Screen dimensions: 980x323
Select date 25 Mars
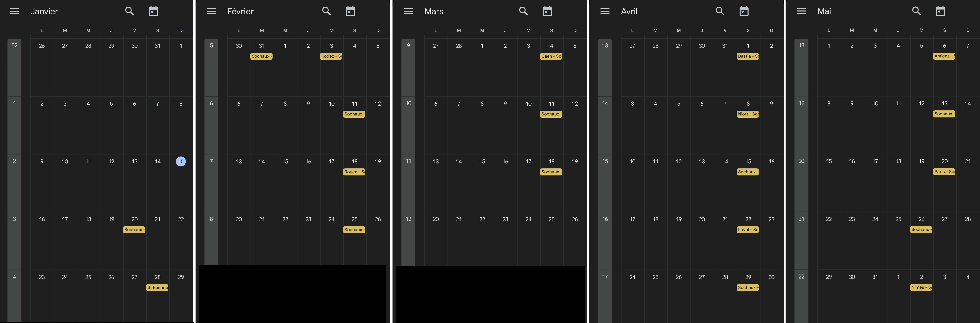pyautogui.click(x=551, y=219)
